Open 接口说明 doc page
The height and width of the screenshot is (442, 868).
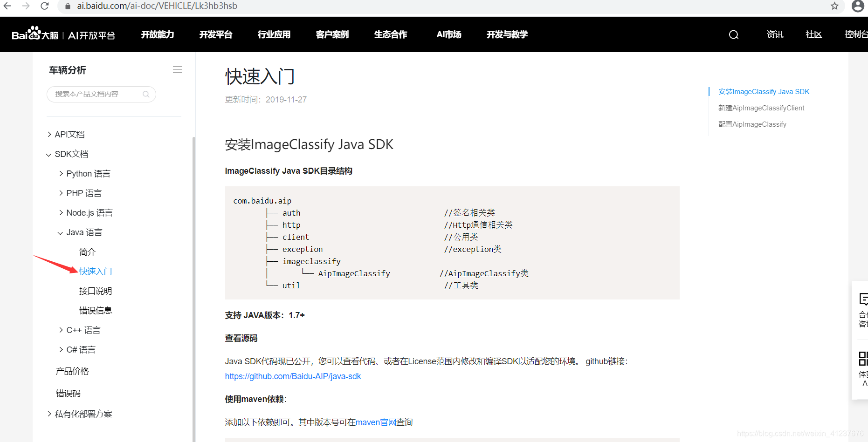(96, 291)
